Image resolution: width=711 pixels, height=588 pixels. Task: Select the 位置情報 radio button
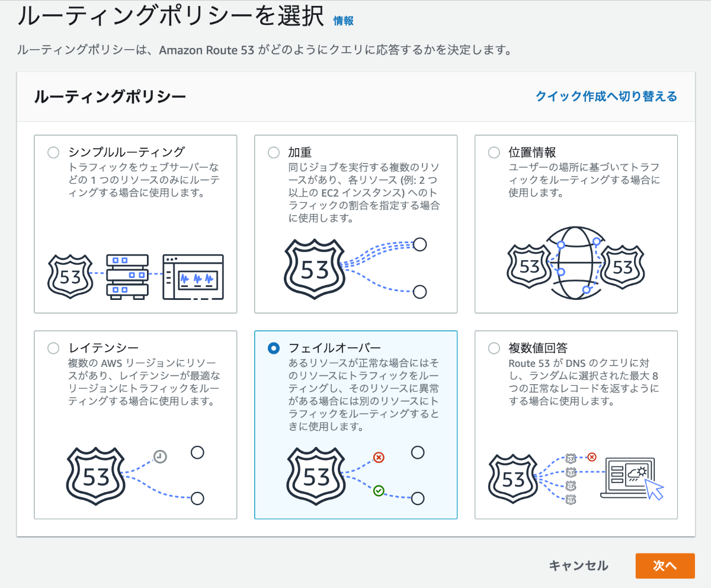pyautogui.click(x=494, y=152)
